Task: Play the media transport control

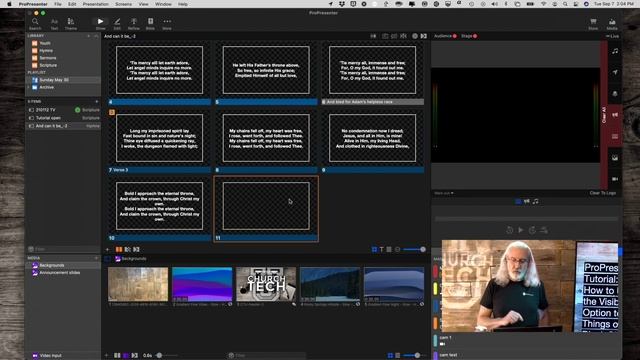Action: 520,230
